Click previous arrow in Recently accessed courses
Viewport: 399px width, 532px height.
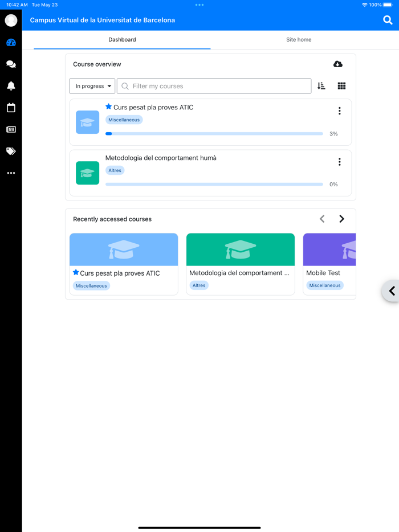[x=322, y=219]
